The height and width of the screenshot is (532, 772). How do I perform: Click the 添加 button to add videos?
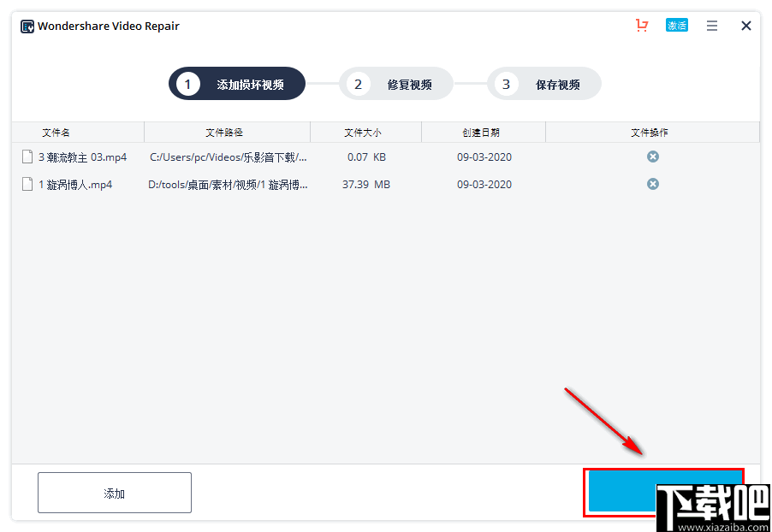pos(114,492)
